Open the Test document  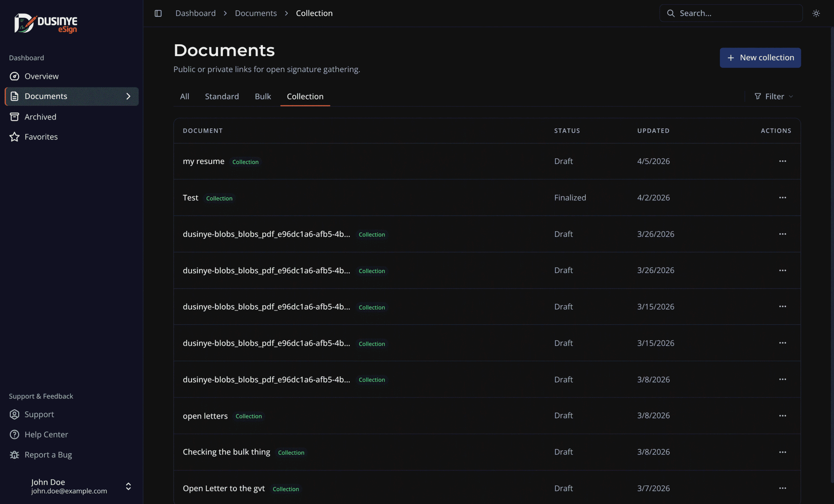pyautogui.click(x=191, y=198)
